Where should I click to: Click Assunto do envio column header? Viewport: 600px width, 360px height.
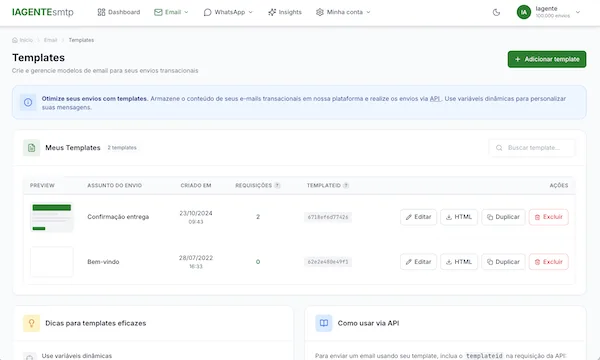point(114,186)
